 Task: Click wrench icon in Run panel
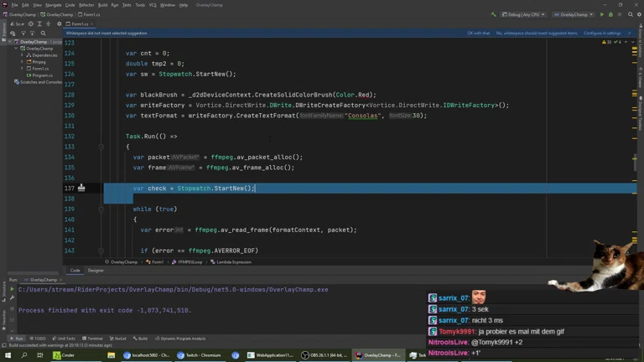pyautogui.click(x=12, y=298)
